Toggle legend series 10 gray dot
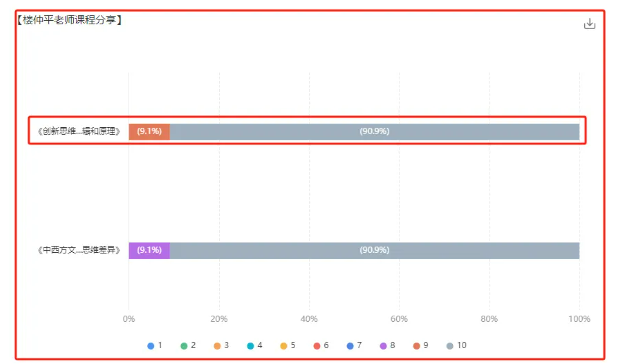 [x=450, y=346]
